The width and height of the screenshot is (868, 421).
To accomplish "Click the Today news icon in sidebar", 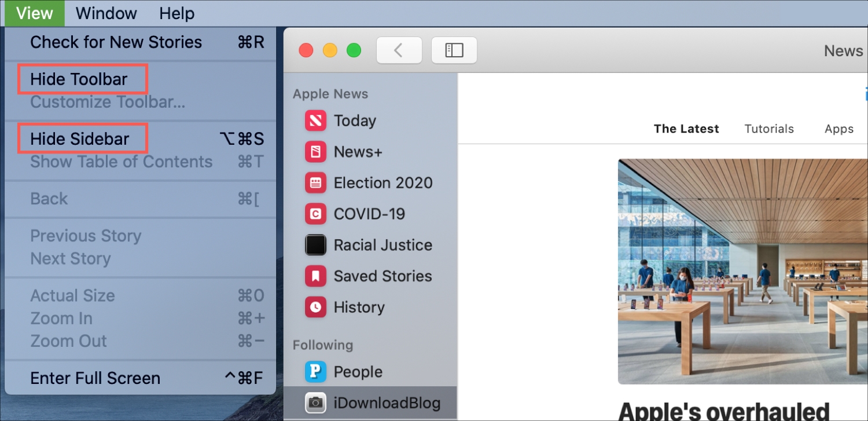I will 316,121.
